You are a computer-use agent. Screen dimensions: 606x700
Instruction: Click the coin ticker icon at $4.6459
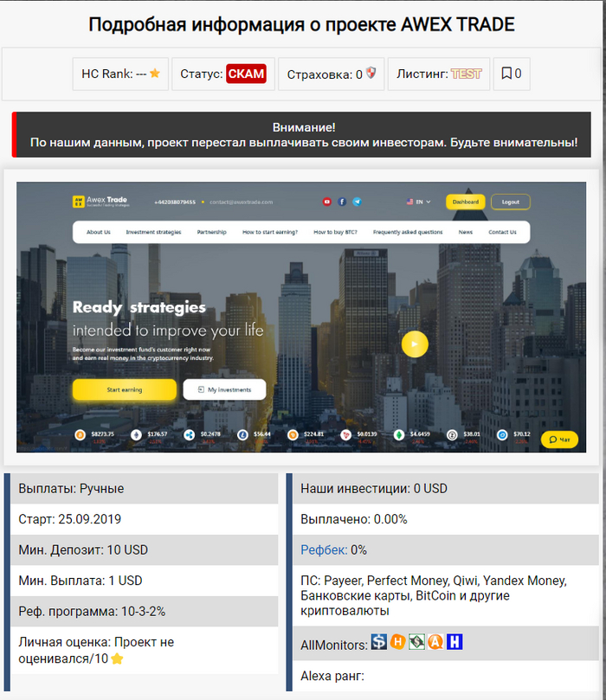399,435
